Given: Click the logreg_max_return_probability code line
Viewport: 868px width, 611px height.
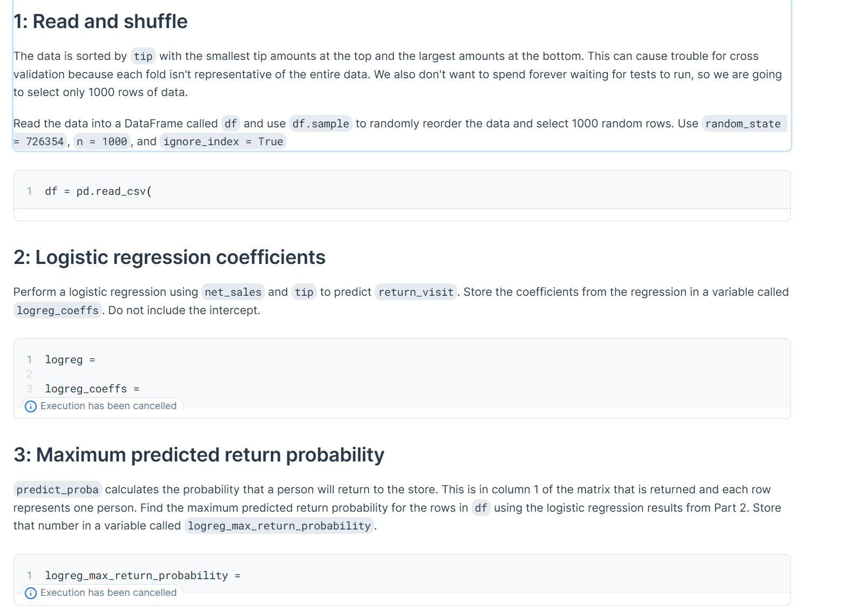Looking at the screenshot, I should 143,575.
